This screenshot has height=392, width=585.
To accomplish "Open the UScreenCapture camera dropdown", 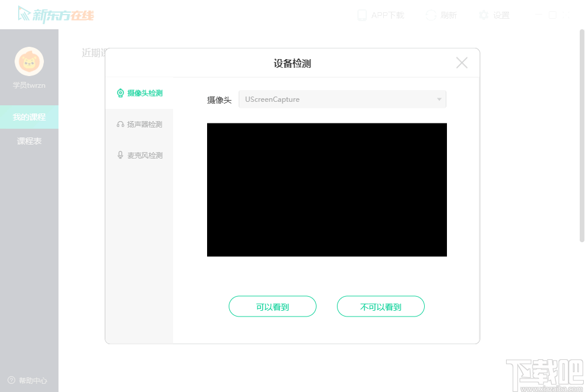I will coord(342,99).
